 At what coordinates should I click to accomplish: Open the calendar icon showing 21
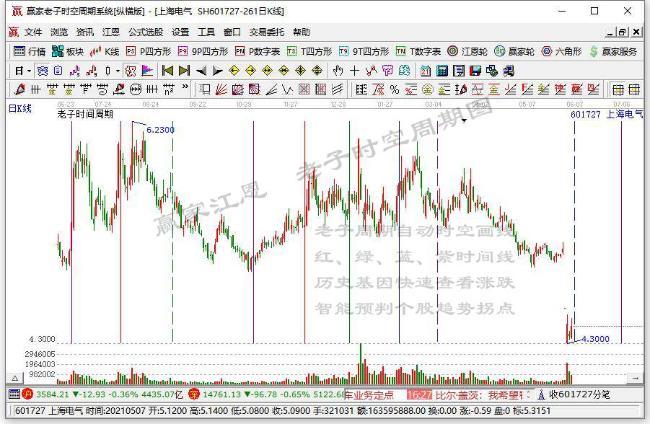pyautogui.click(x=425, y=71)
